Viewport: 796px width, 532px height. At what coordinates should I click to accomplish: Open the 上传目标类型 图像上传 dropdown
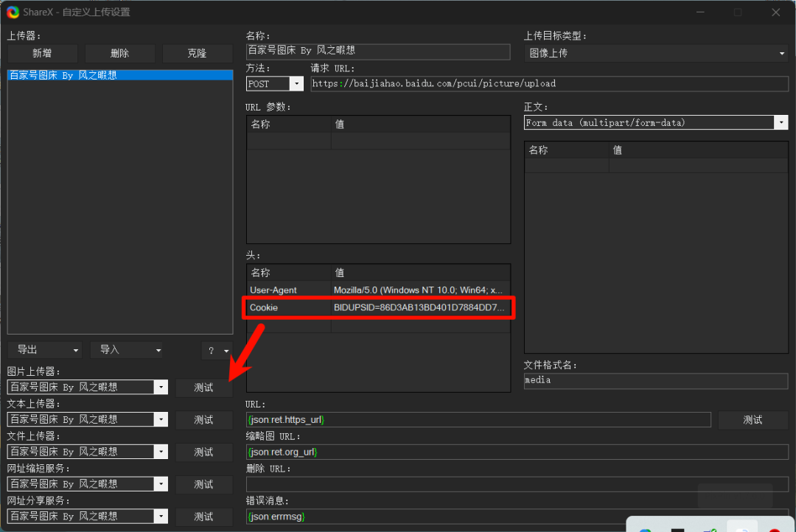tap(656, 53)
